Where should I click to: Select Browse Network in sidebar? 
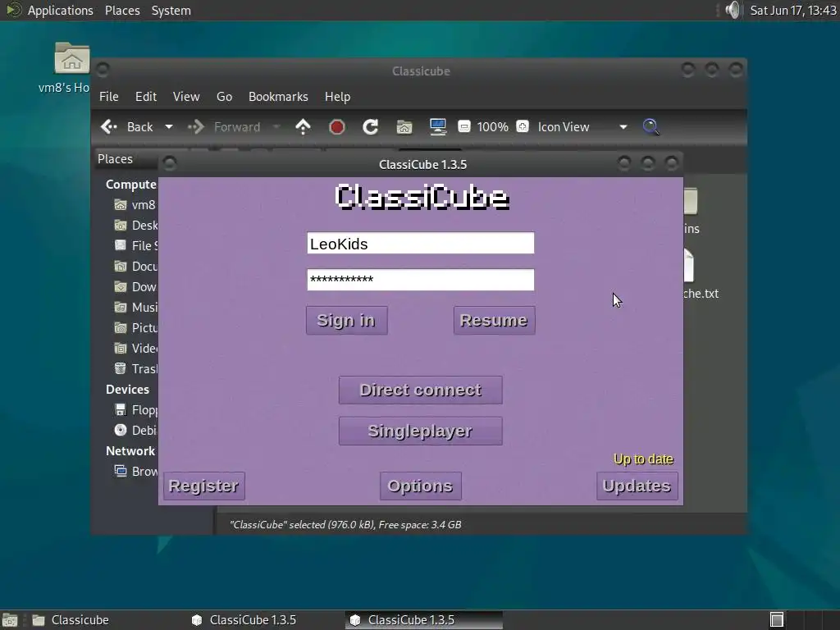pyautogui.click(x=135, y=471)
